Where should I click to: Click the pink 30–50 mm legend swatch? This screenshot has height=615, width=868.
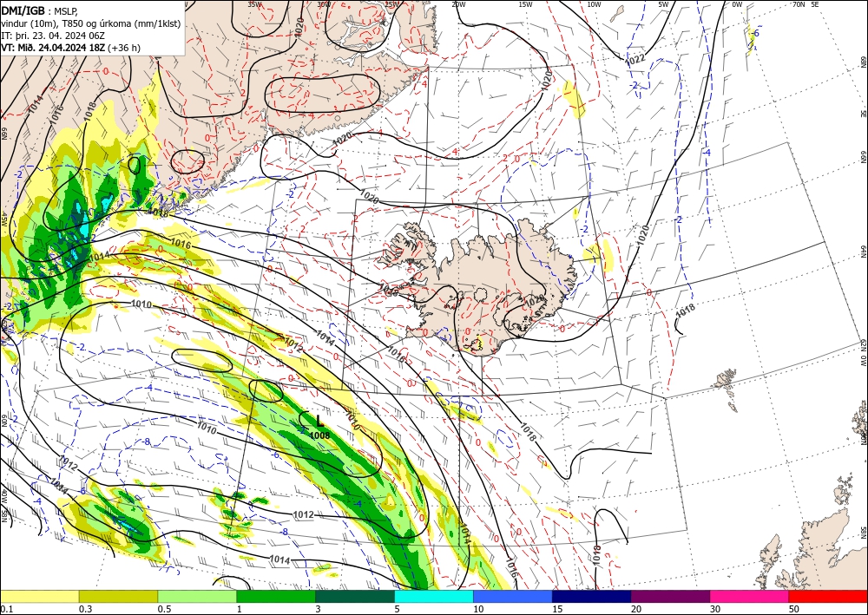750,596
